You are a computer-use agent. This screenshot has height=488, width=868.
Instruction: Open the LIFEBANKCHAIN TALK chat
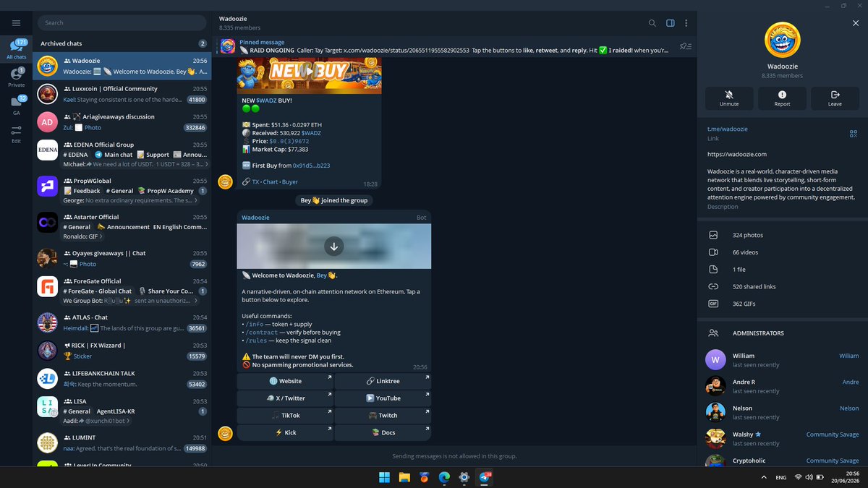pyautogui.click(x=122, y=379)
